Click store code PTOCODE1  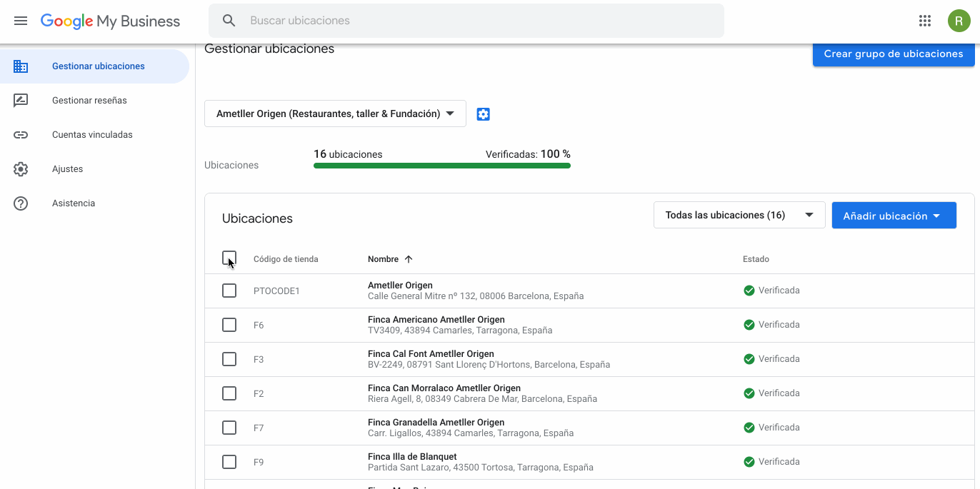coord(276,291)
